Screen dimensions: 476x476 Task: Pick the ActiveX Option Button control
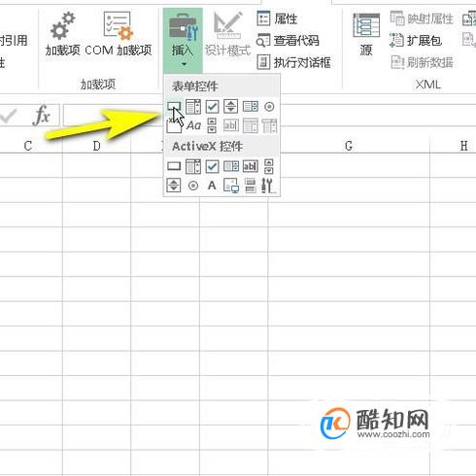point(193,186)
